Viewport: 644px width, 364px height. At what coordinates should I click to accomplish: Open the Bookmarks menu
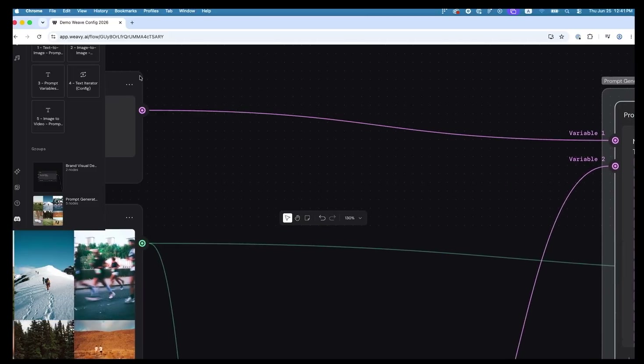point(126,11)
